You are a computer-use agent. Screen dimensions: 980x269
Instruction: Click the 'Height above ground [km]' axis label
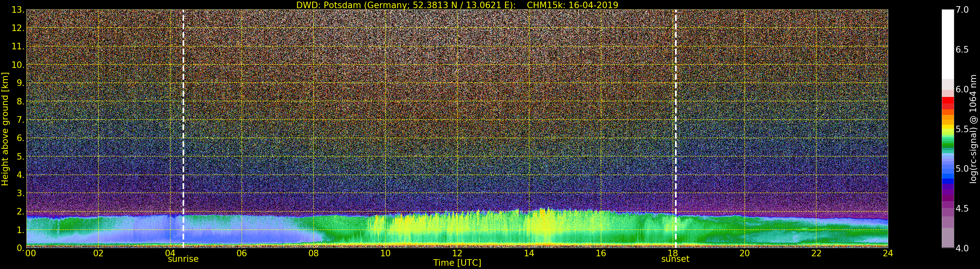[x=5, y=129]
